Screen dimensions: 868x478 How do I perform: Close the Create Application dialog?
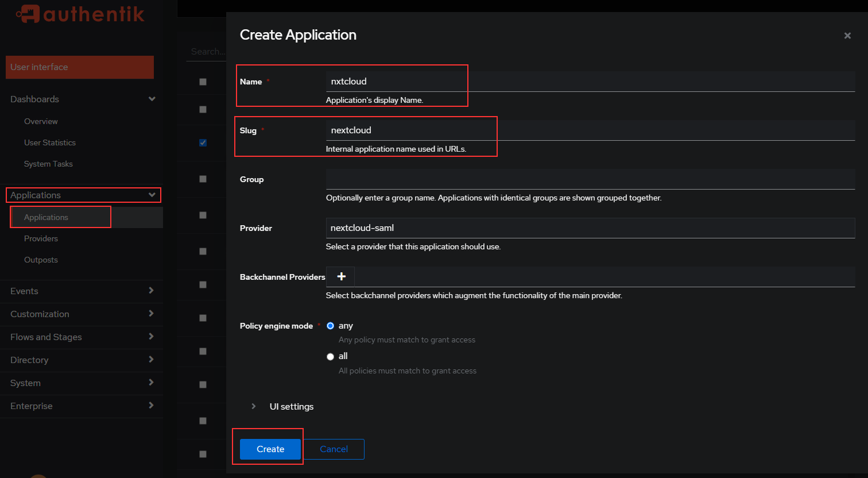847,36
